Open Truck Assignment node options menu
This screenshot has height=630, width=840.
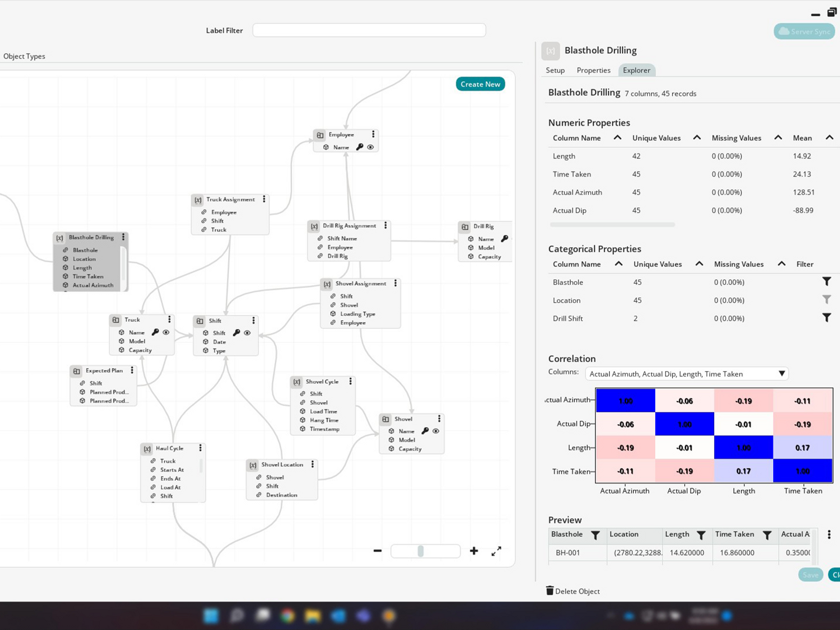(264, 199)
